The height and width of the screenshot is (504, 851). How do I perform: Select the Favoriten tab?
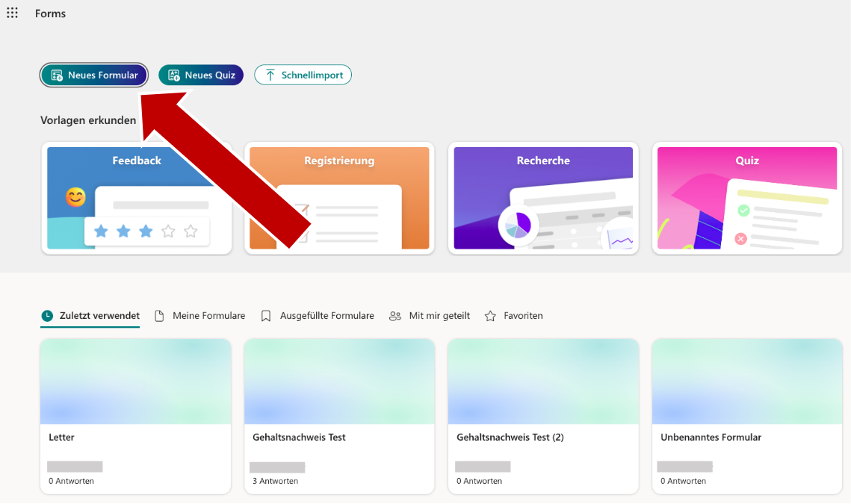523,316
